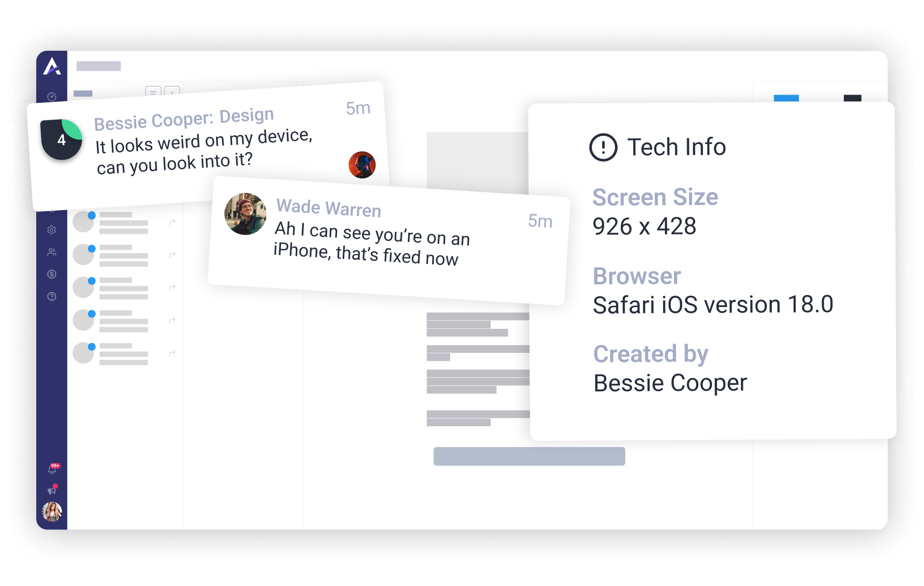Select the dark tab in right panel
The width and height of the screenshot is (924, 586).
[x=852, y=98]
